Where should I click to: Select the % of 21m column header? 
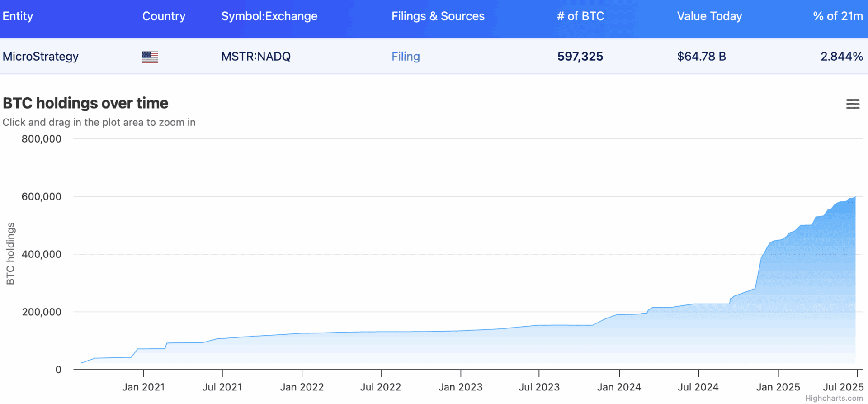pos(838,16)
